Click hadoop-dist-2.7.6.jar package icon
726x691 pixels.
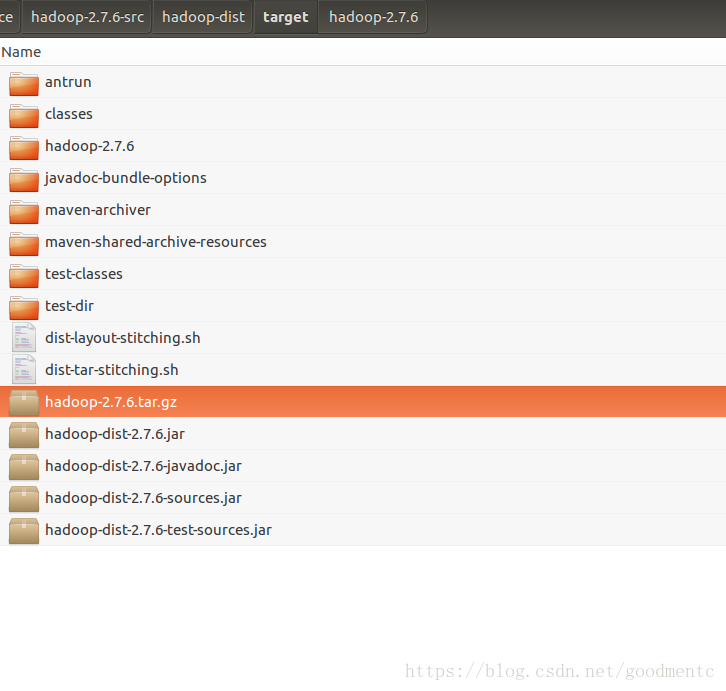point(24,434)
